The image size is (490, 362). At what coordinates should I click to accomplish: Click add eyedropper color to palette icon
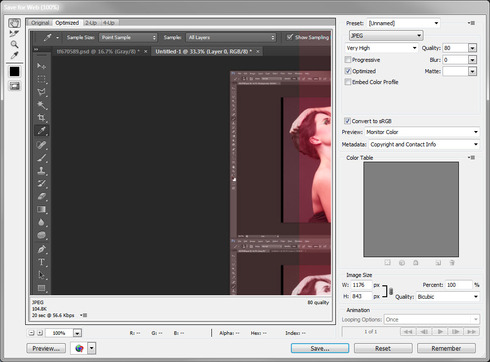pyautogui.click(x=438, y=263)
